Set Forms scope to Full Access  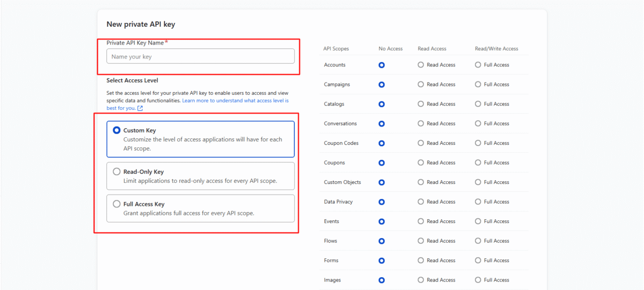(x=478, y=261)
